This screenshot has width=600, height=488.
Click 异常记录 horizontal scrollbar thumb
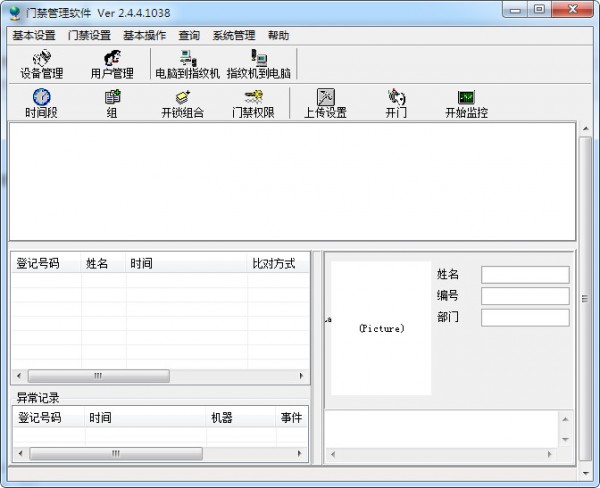[116, 454]
